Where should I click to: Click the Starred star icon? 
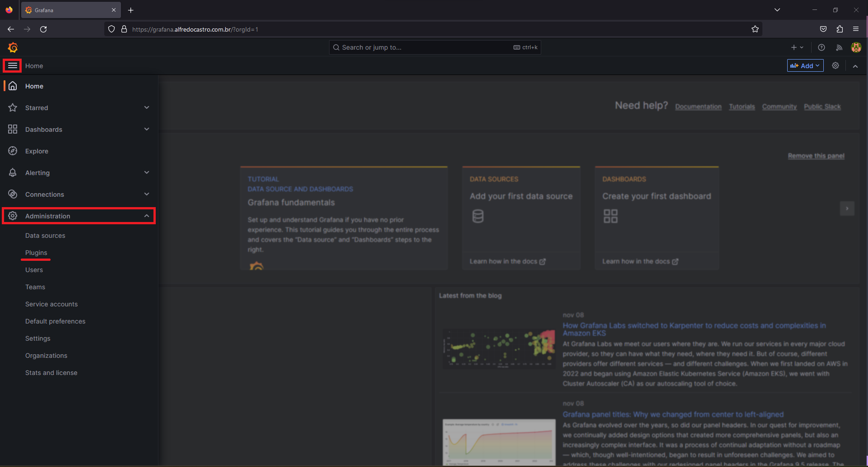point(13,108)
